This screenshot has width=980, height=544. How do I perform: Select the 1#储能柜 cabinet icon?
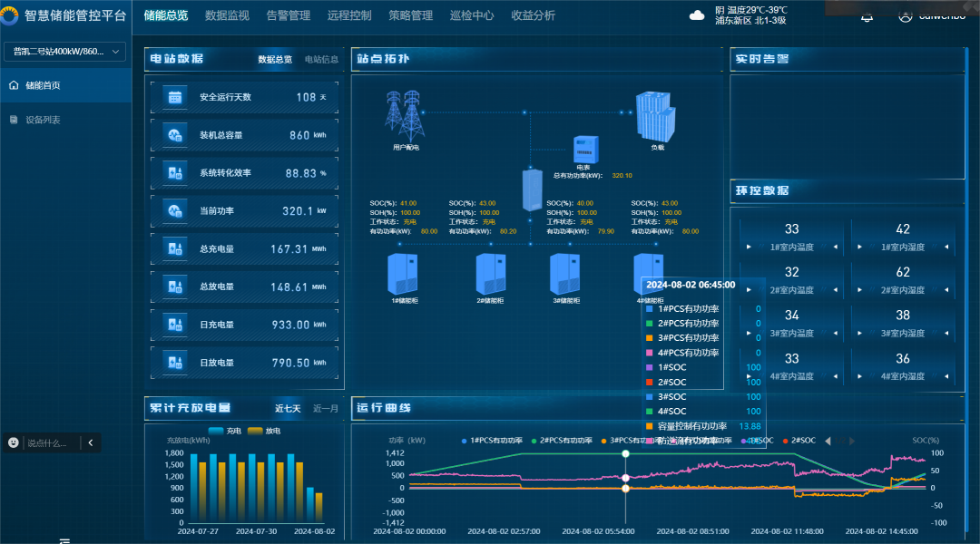[402, 273]
